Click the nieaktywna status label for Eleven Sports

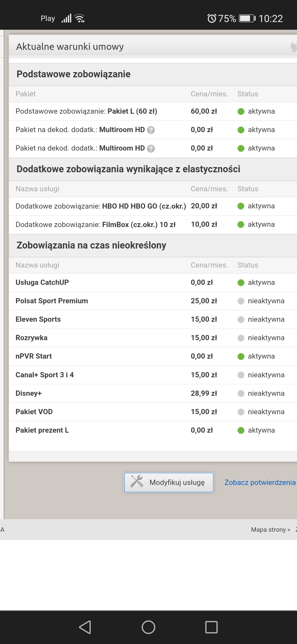(266, 319)
